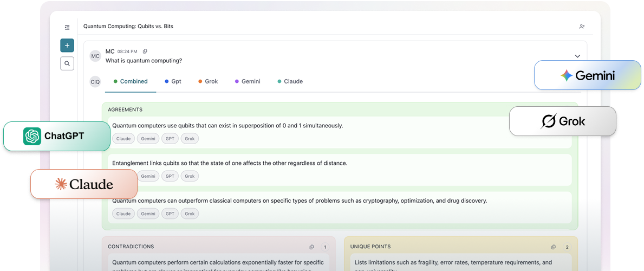Open the search icon in sidebar
Viewport: 644px width, 271px height.
(67, 63)
